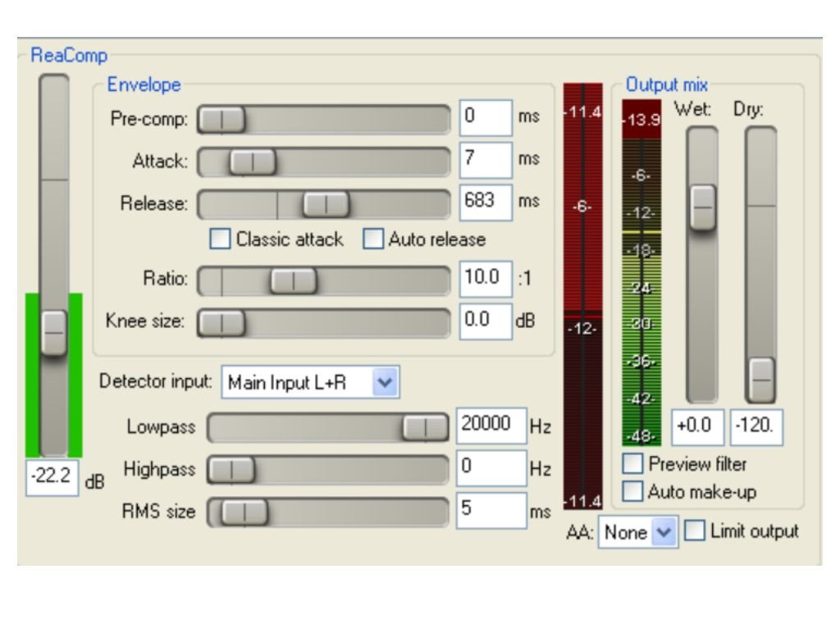Viewport: 840px width, 629px height.
Task: Click the Wet vertical fader handle
Action: click(x=703, y=207)
